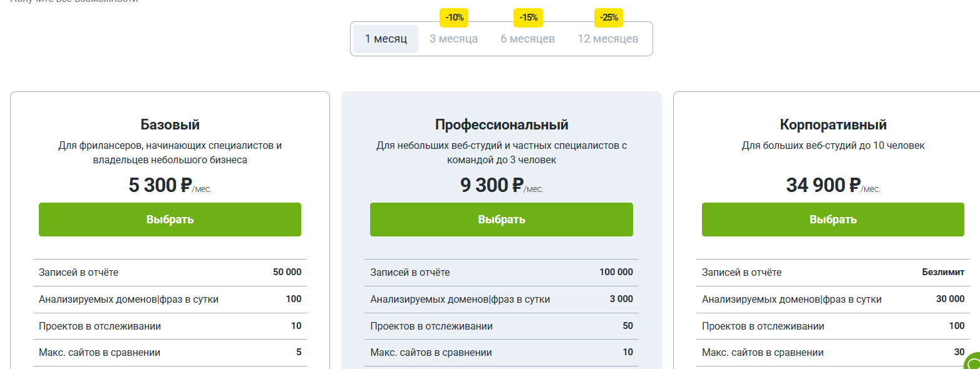The height and width of the screenshot is (369, 980).
Task: Click "Записей в отчёте" in the Базовый plan
Action: (x=78, y=273)
